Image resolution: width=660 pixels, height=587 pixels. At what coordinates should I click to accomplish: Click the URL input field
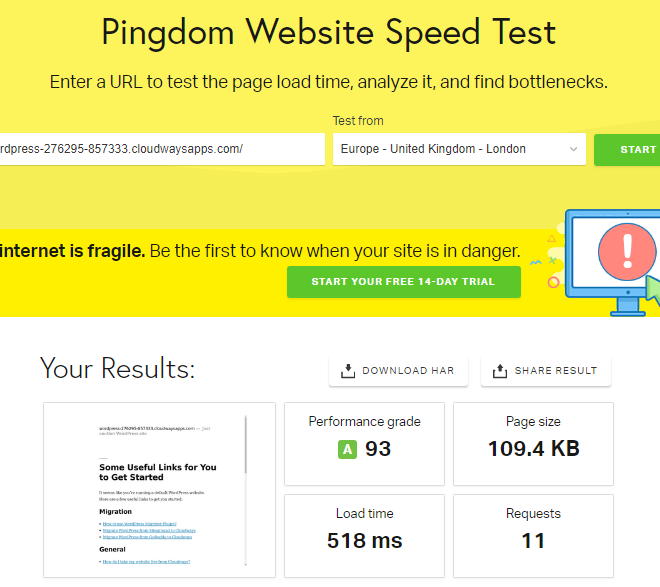tap(162, 149)
